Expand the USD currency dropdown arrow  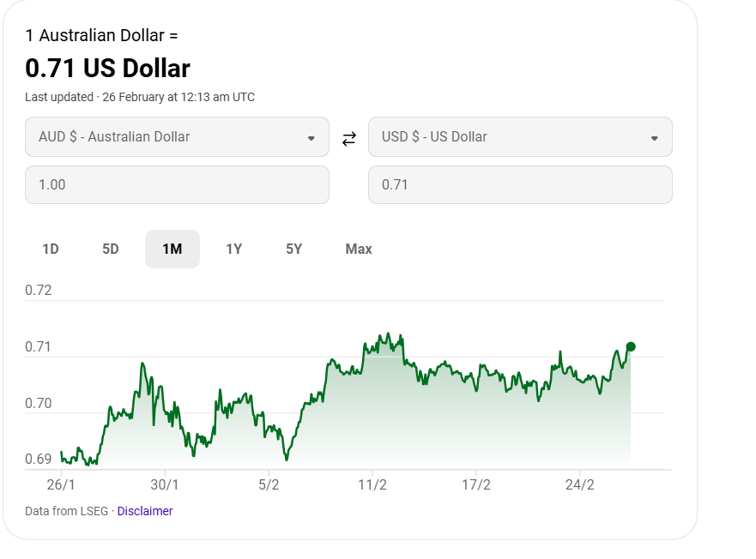(x=655, y=138)
